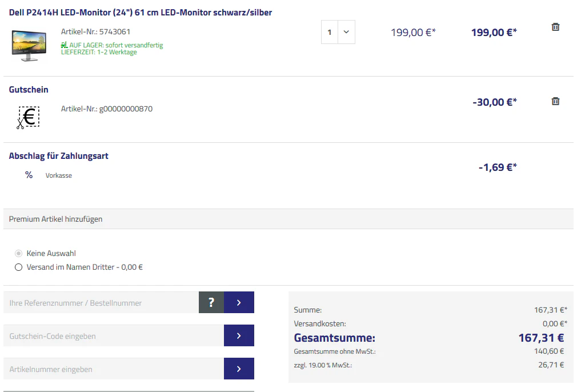Click the Summe value 167,31 €

551,310
